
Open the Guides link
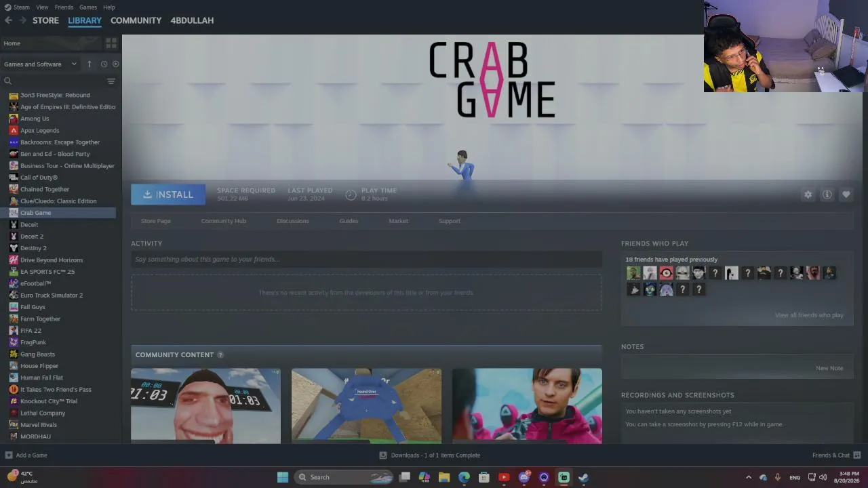[349, 221]
